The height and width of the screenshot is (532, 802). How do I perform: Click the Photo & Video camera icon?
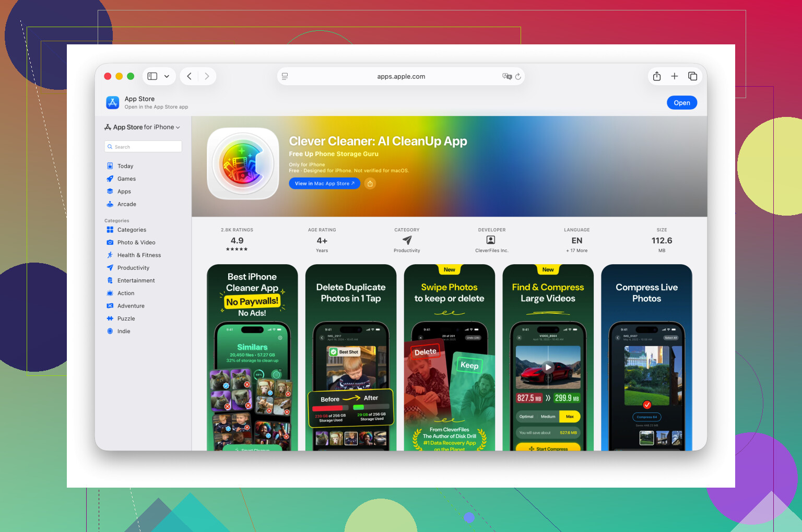coord(110,242)
